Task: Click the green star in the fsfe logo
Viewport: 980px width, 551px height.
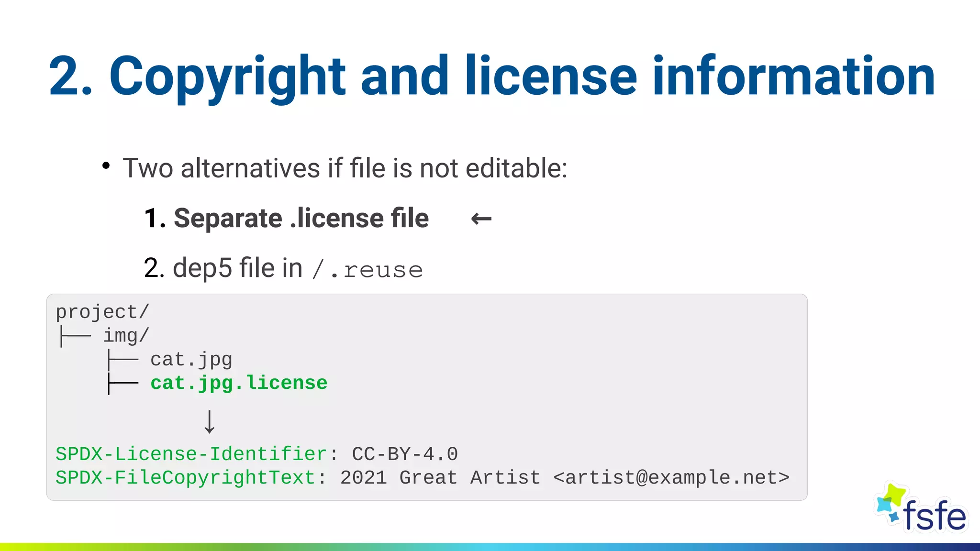Action: [x=895, y=494]
